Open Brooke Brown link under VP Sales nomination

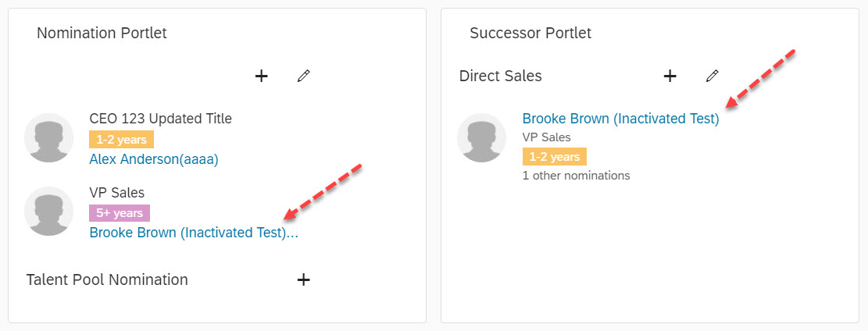pos(194,233)
